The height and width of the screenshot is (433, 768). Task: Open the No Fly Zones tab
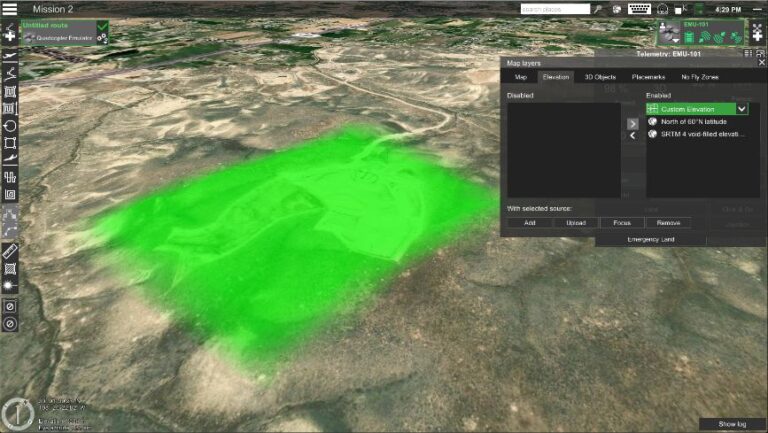click(x=700, y=77)
